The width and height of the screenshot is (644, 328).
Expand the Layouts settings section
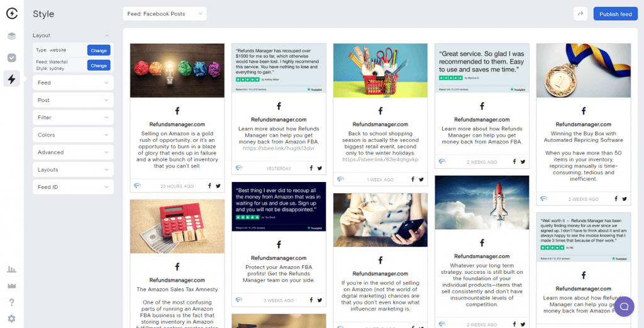point(73,170)
